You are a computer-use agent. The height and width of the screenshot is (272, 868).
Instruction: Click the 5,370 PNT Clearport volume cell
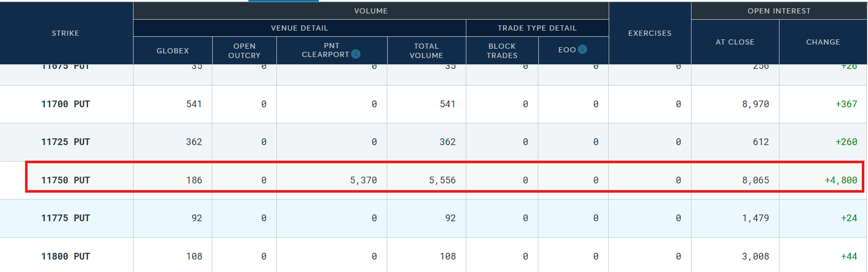click(x=363, y=180)
